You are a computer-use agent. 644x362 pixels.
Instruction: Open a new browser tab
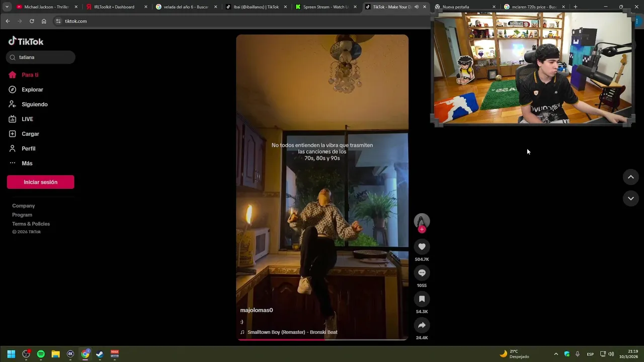pyautogui.click(x=575, y=7)
